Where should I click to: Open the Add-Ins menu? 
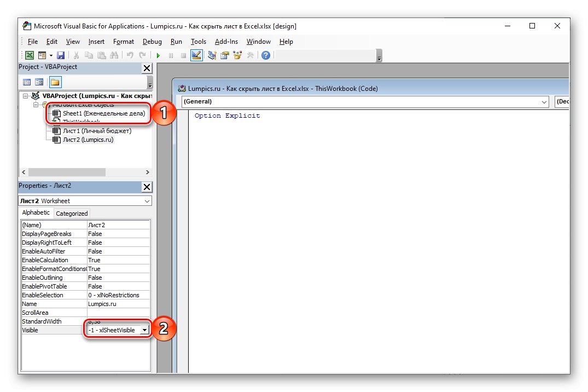(226, 42)
